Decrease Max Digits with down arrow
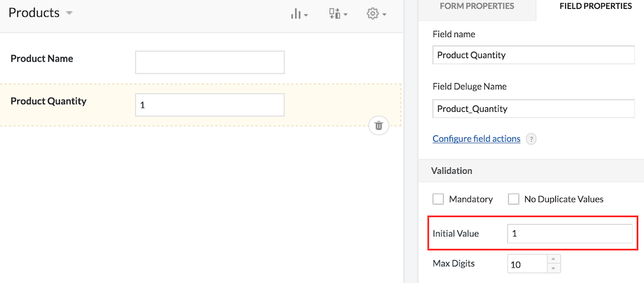Image resolution: width=644 pixels, height=283 pixels. pyautogui.click(x=554, y=268)
